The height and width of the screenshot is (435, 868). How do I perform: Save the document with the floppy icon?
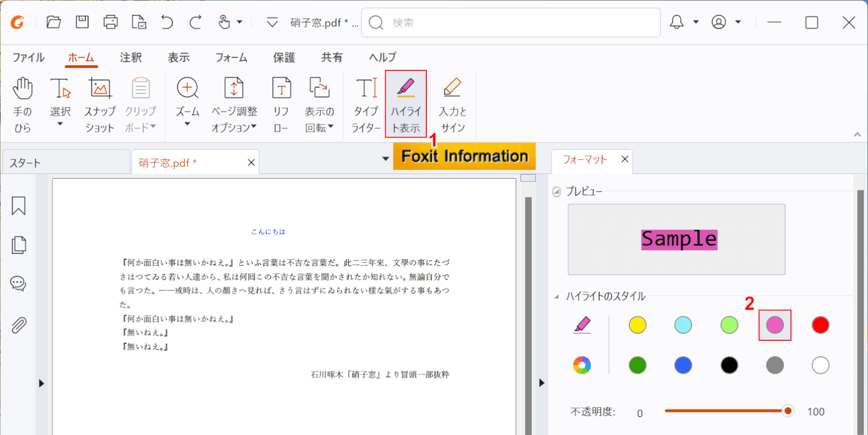point(82,23)
